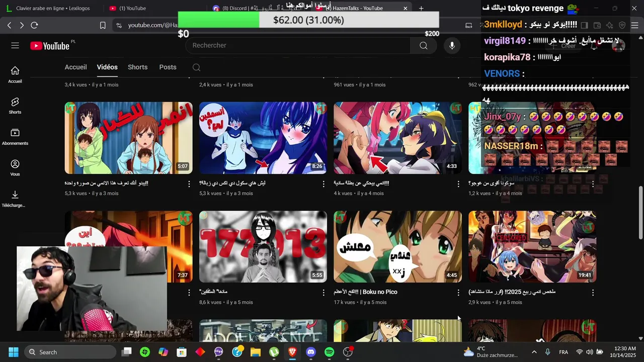Image resolution: width=644 pixels, height=362 pixels.
Task: Open File Explorer from the taskbar
Action: (256, 352)
